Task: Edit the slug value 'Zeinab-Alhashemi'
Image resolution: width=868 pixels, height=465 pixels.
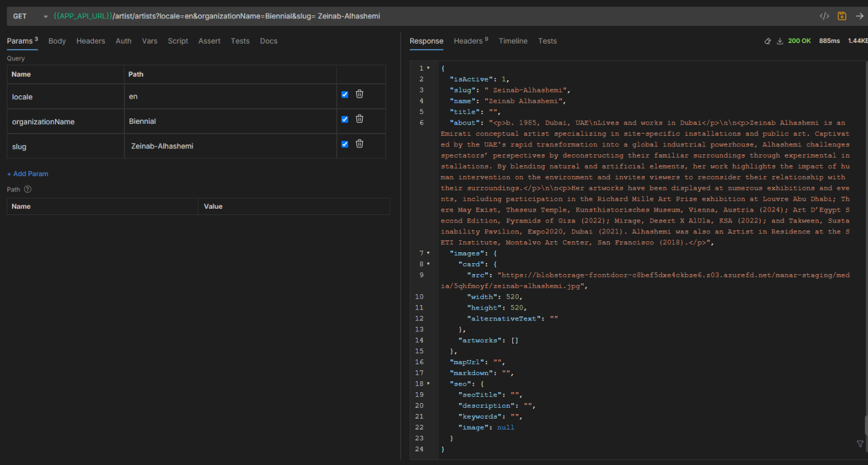Action: pos(230,146)
